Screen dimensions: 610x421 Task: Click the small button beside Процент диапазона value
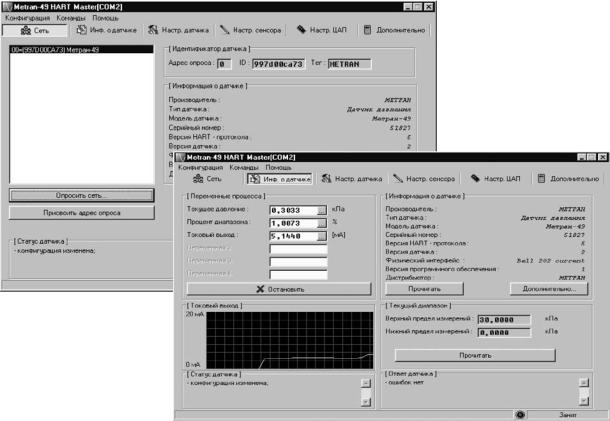coord(322,223)
